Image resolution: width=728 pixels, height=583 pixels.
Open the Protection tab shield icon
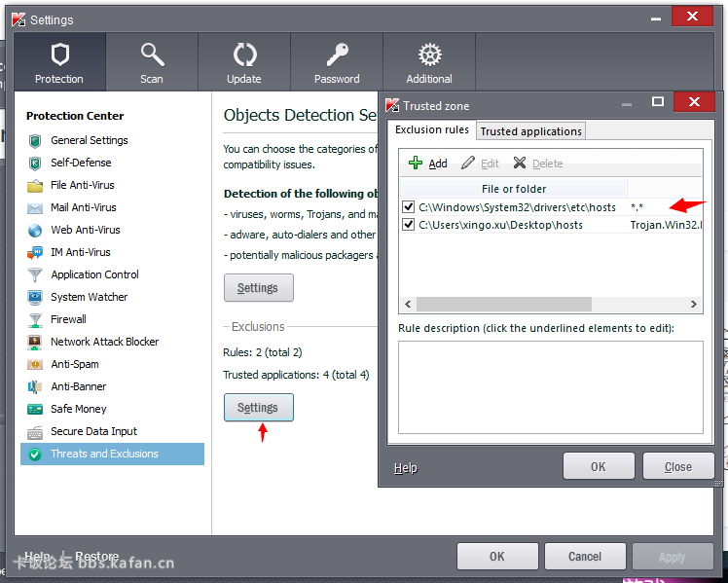60,55
